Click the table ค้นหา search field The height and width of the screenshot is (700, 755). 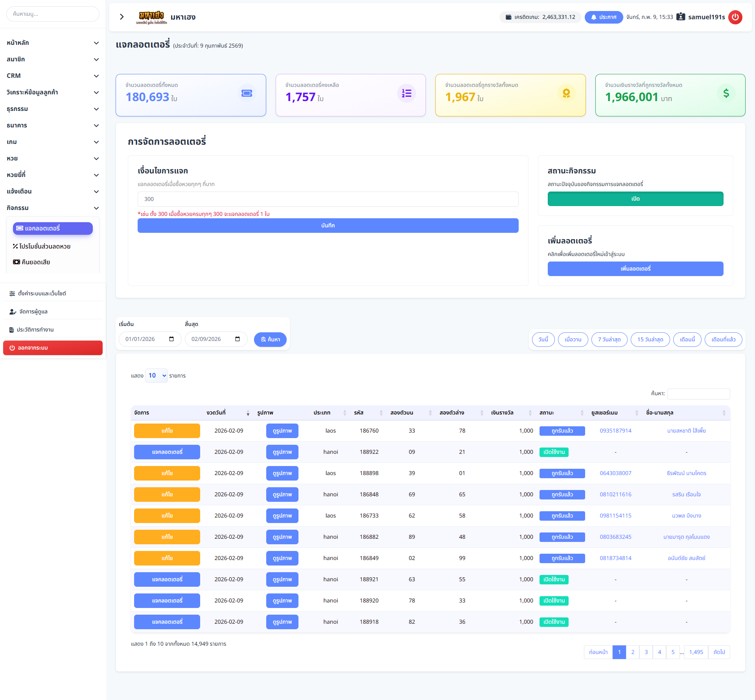coord(698,394)
